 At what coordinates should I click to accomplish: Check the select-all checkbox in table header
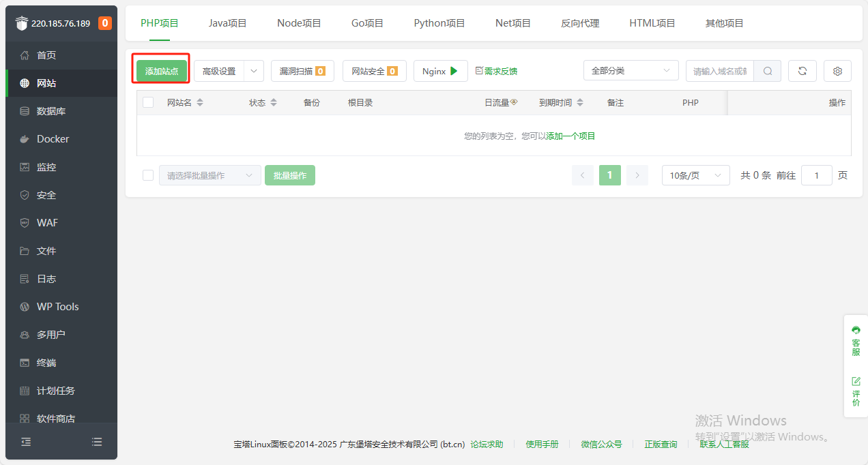[148, 103]
